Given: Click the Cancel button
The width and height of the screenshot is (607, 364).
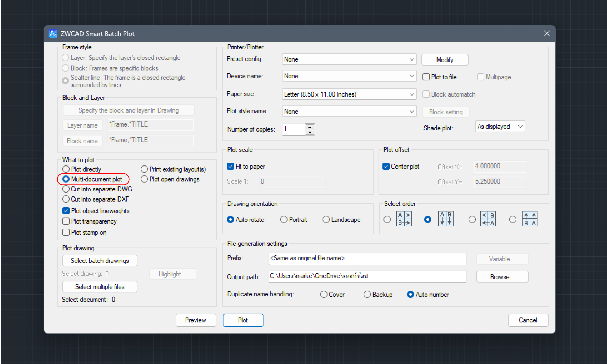Looking at the screenshot, I should [x=528, y=320].
